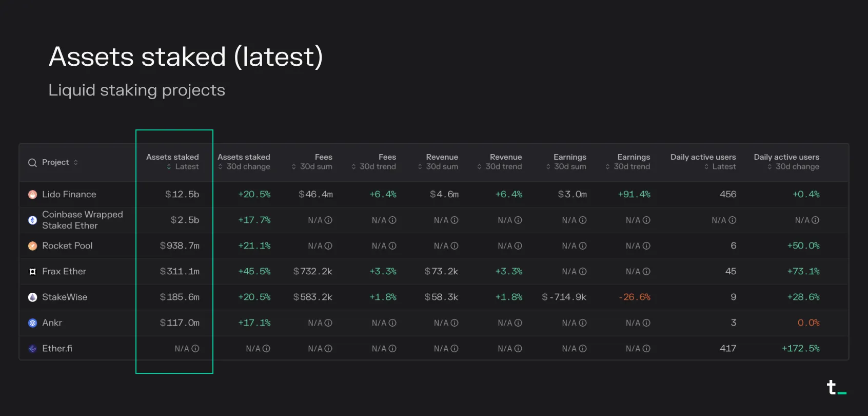
Task: Sort by Fees 30d trend column
Action: click(x=353, y=167)
